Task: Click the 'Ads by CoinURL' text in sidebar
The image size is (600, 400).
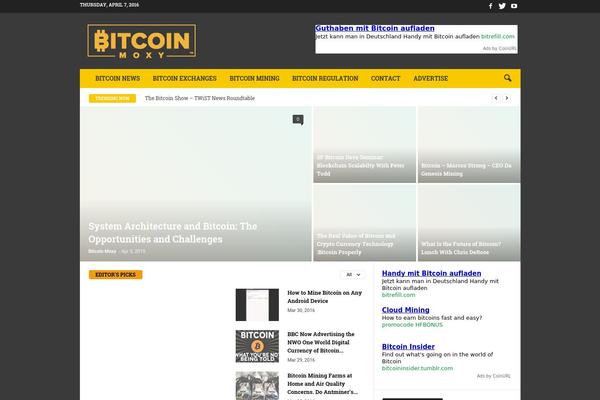Action: 493,376
